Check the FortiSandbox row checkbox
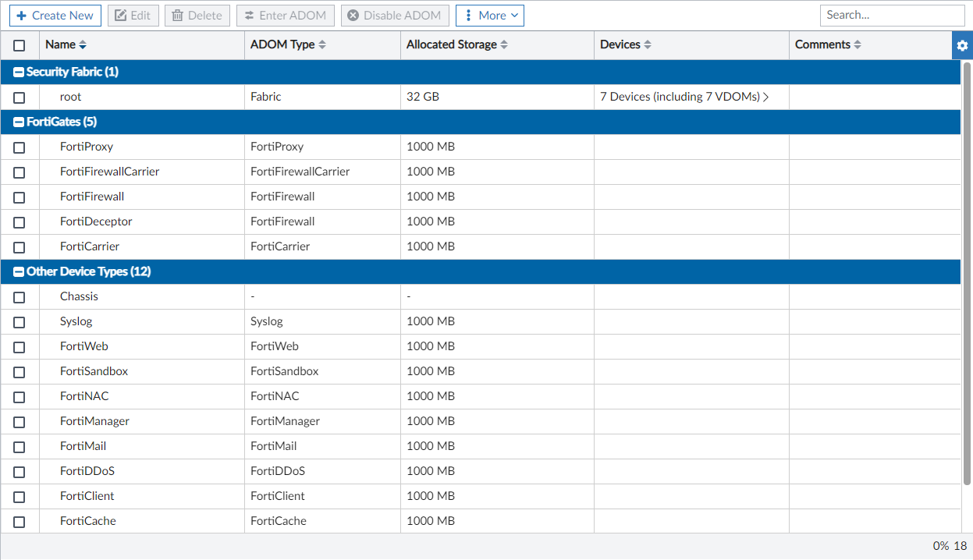973x560 pixels. [x=20, y=372]
